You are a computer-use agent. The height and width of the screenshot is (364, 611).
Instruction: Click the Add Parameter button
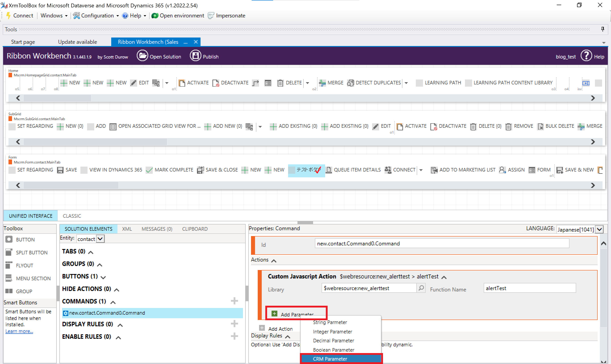[293, 314]
